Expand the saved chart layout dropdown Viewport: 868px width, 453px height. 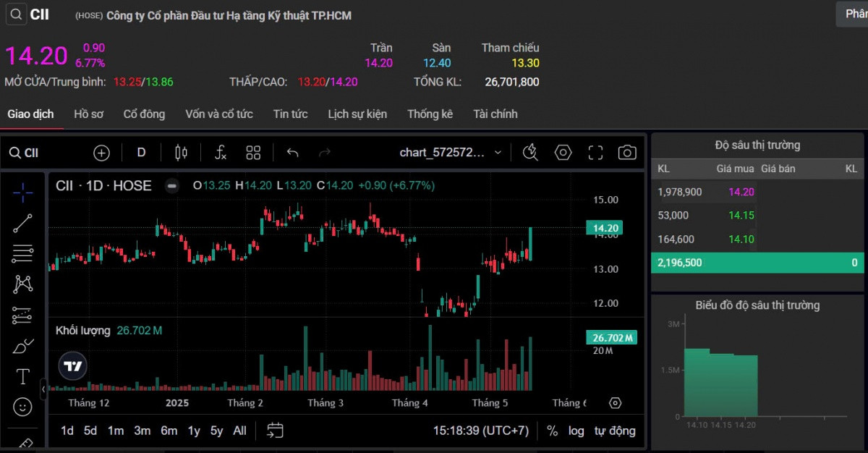pyautogui.click(x=498, y=153)
